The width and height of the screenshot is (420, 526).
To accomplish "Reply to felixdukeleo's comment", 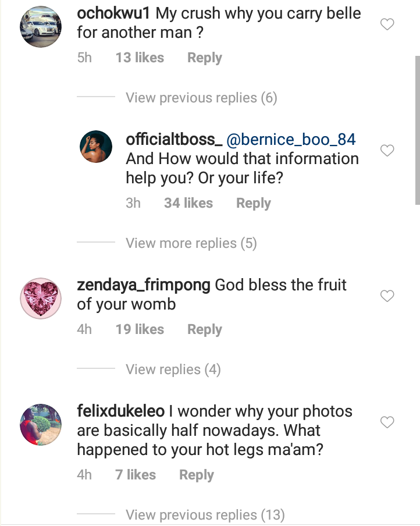I will 196,475.
